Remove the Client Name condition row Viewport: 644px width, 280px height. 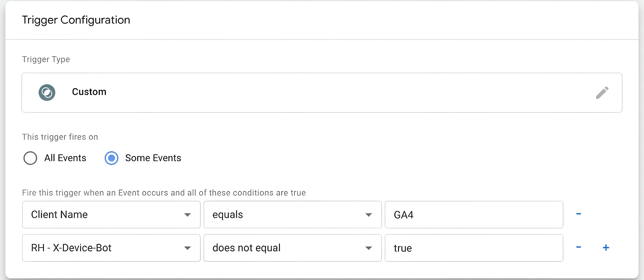click(x=578, y=214)
